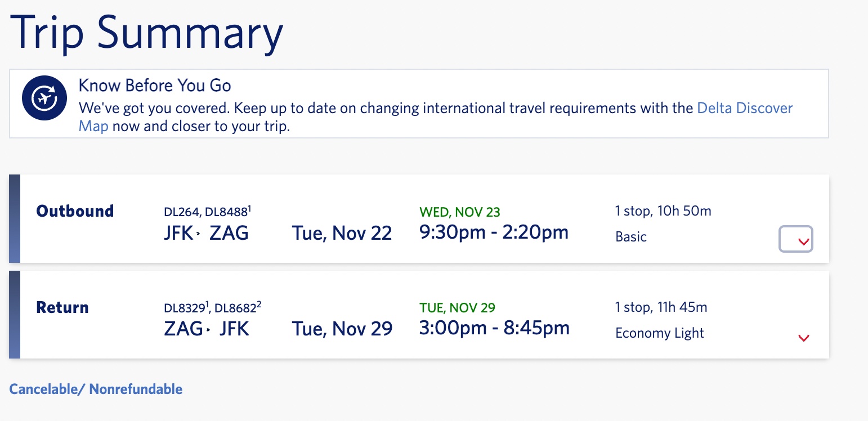Click the green WED, NOV 23 arrival date

459,212
